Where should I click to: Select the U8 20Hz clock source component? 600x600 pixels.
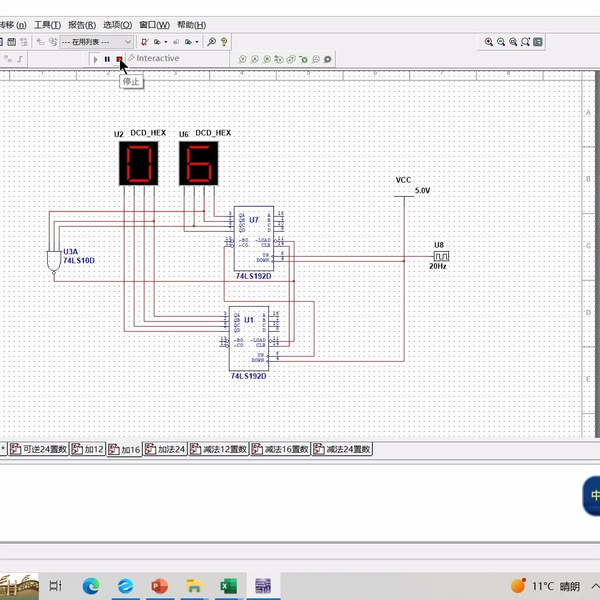(440, 256)
